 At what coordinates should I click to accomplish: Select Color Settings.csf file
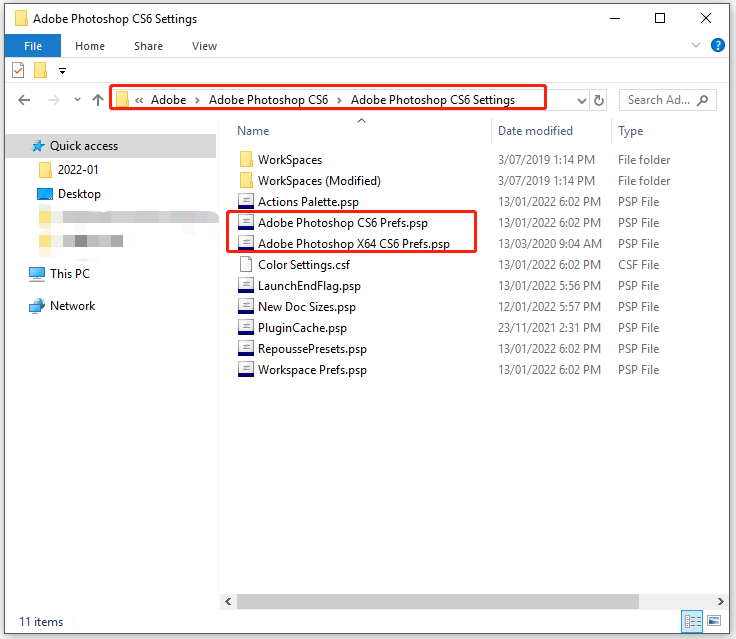click(x=304, y=265)
